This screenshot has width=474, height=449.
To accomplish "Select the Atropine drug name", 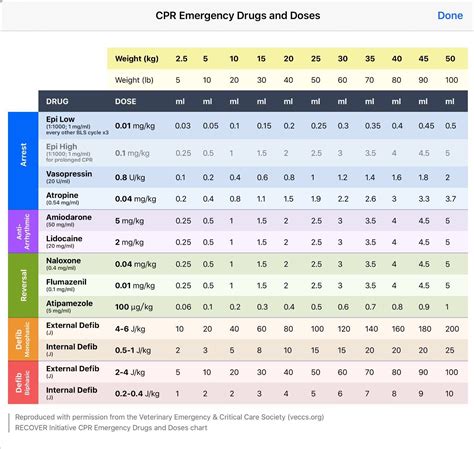I will coord(62,195).
